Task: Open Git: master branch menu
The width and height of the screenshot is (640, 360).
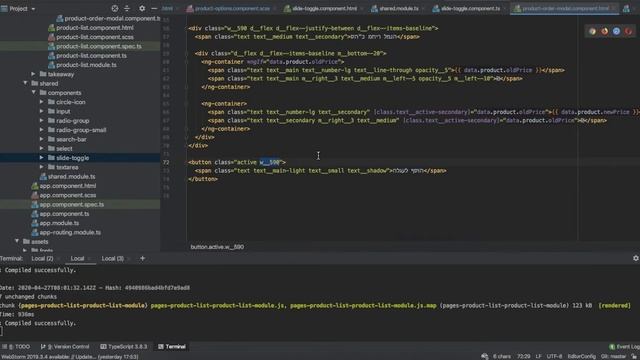Action: click(613, 356)
